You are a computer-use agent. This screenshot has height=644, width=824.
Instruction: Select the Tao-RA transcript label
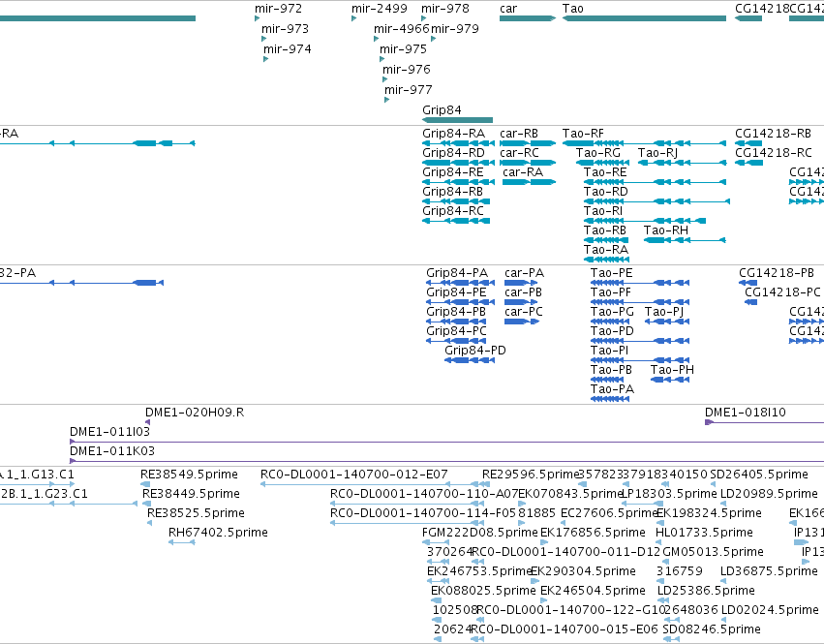[606, 250]
